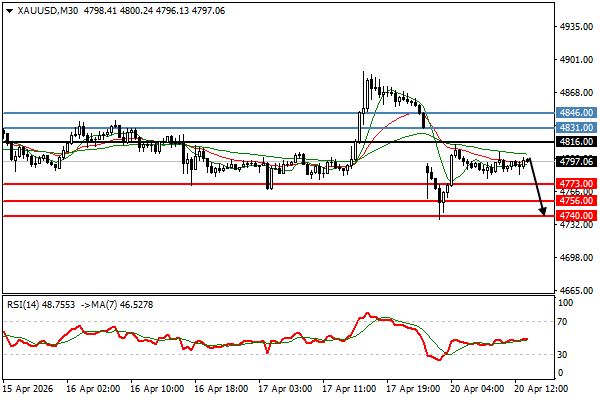Image resolution: width=600 pixels, height=400 pixels.
Task: Click the 4740.00 red price label
Action: 577,216
